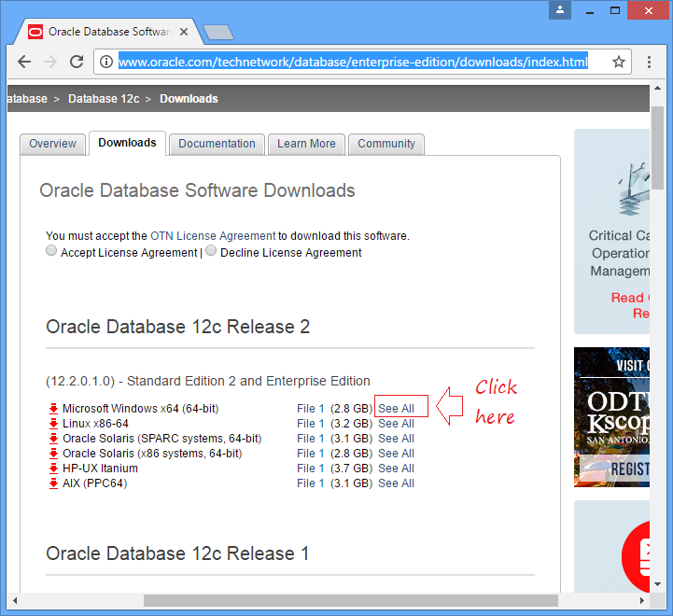This screenshot has width=673, height=616.
Task: Click the Oracle favicon on the tab
Action: [x=35, y=32]
